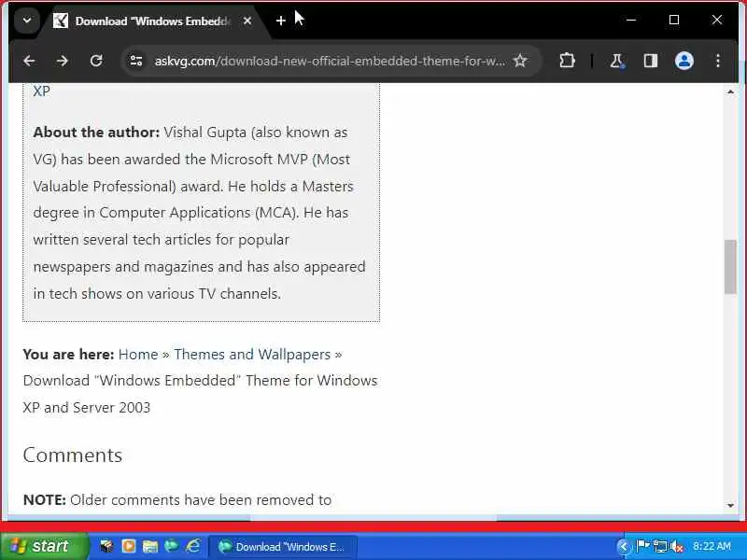Click the XP link above author box
Screen dimensions: 747x560
click(x=41, y=91)
